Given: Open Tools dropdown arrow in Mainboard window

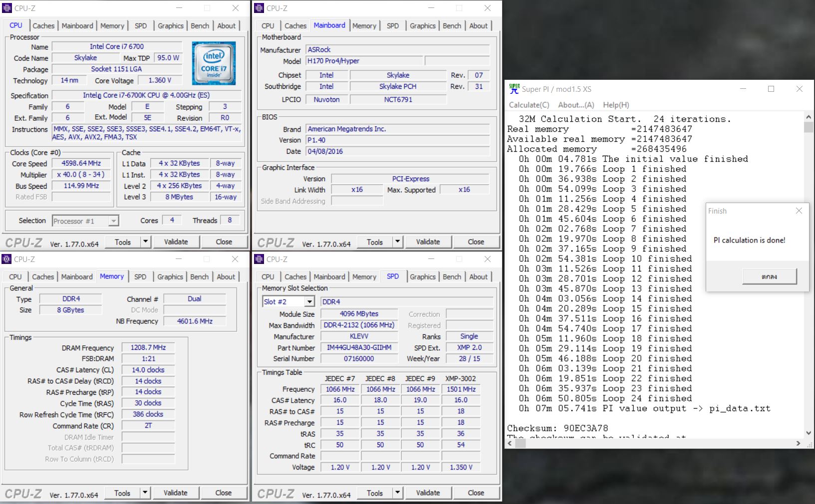Looking at the screenshot, I should [398, 242].
